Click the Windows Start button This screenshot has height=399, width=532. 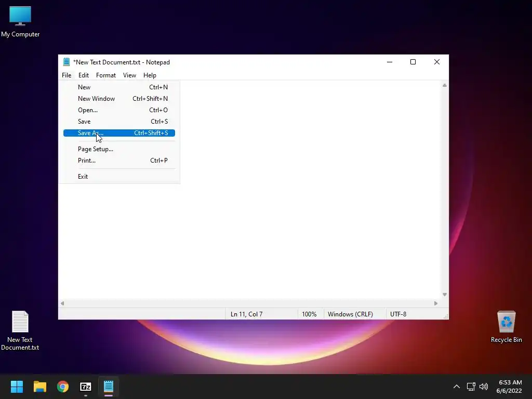coord(17,387)
